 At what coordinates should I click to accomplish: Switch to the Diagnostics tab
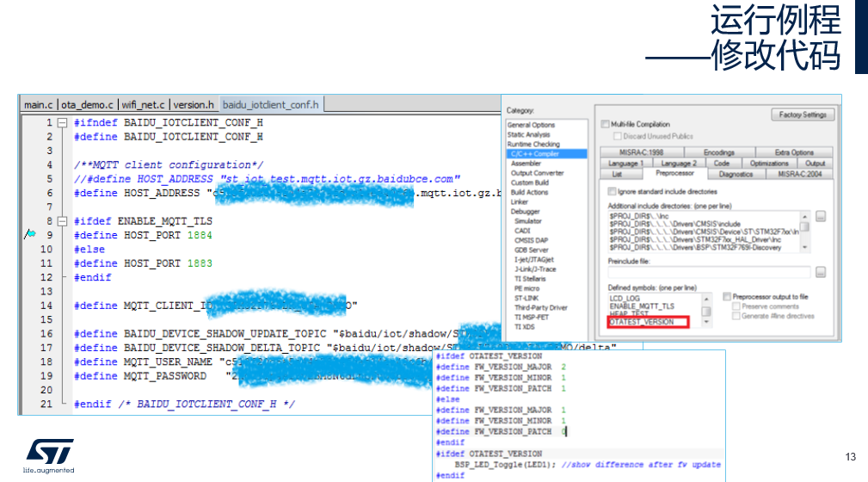(x=736, y=174)
